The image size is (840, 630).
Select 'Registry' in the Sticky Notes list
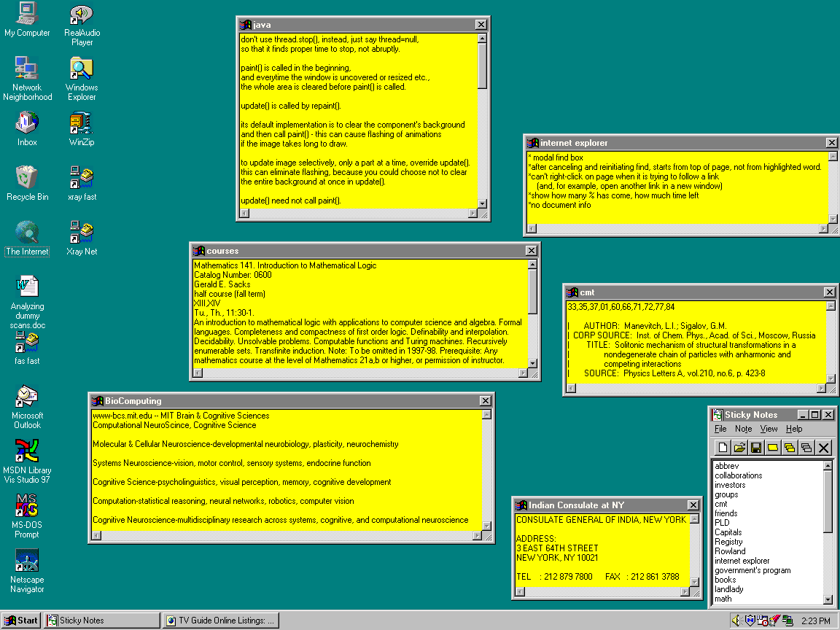pyautogui.click(x=728, y=542)
